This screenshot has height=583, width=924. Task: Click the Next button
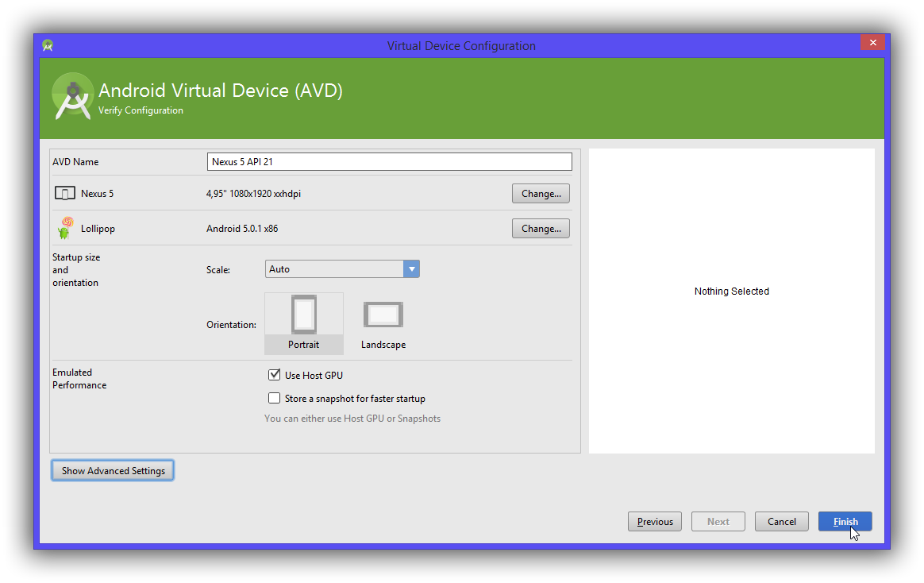(x=718, y=522)
